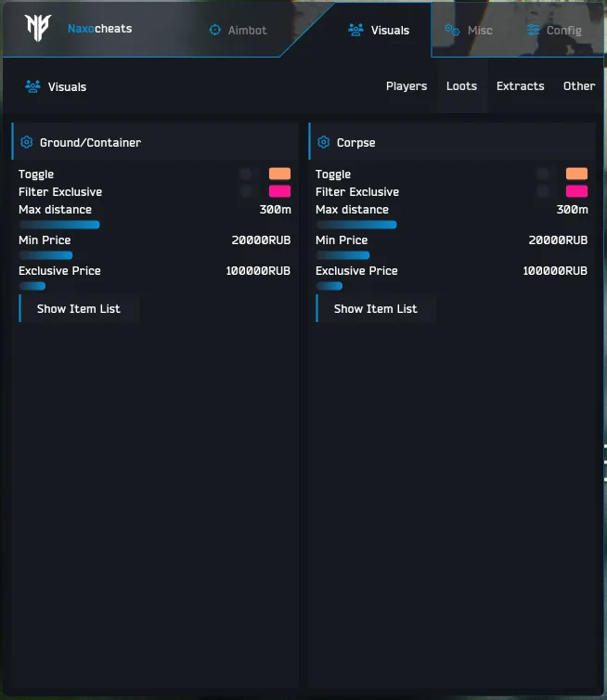Open the Extracts sub-tab
607x700 pixels.
coord(521,86)
